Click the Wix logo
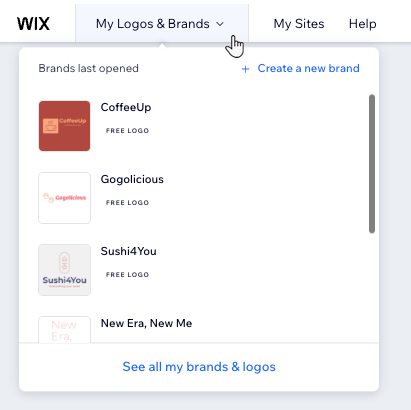411x410 pixels. click(x=33, y=24)
